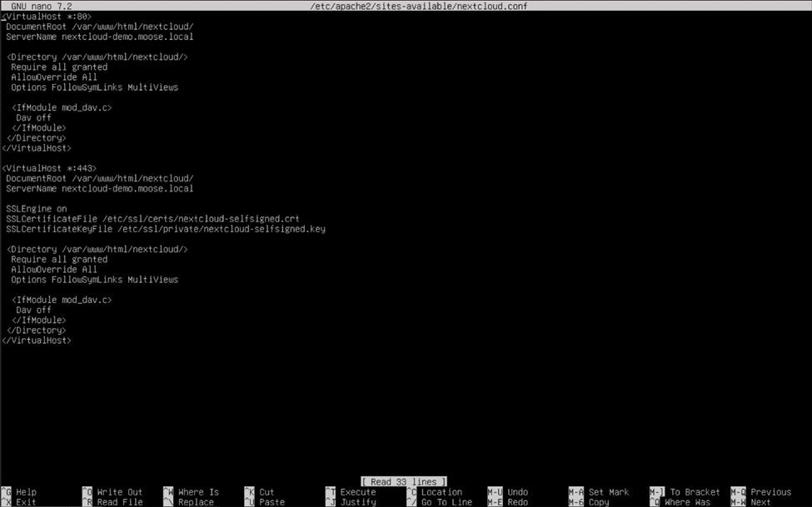
Task: Click the SSLCertificateKeyFile nextcloud-selfsigned.key line
Action: (x=166, y=229)
